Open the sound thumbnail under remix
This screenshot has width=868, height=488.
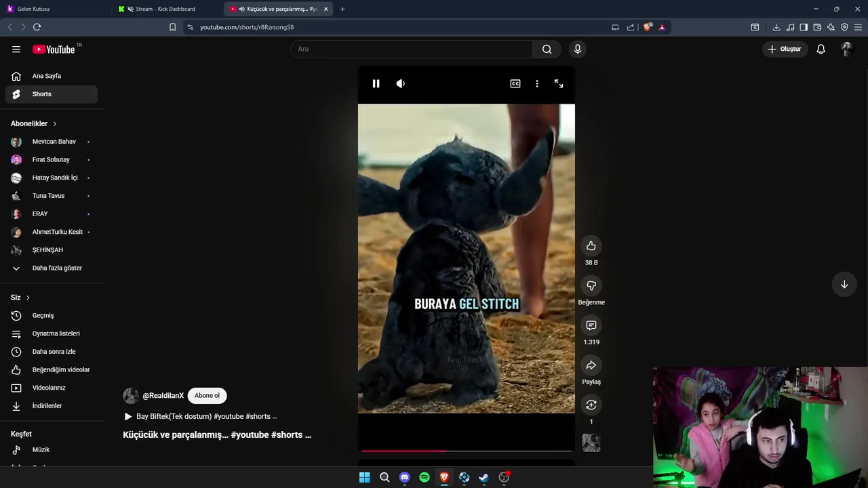(591, 443)
